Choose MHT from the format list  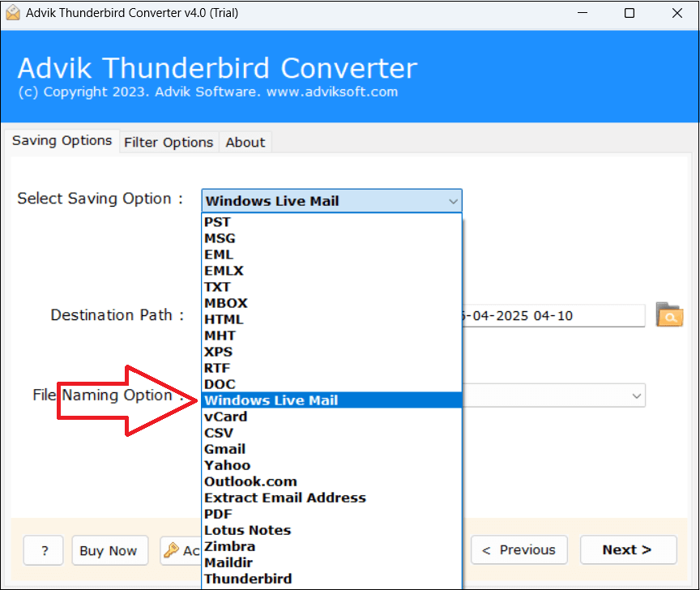tap(331, 336)
